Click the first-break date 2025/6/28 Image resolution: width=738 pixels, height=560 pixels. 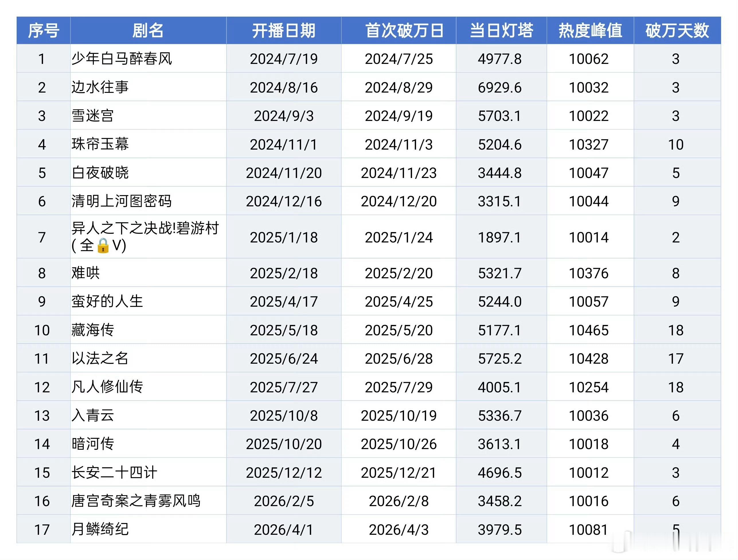tap(399, 359)
